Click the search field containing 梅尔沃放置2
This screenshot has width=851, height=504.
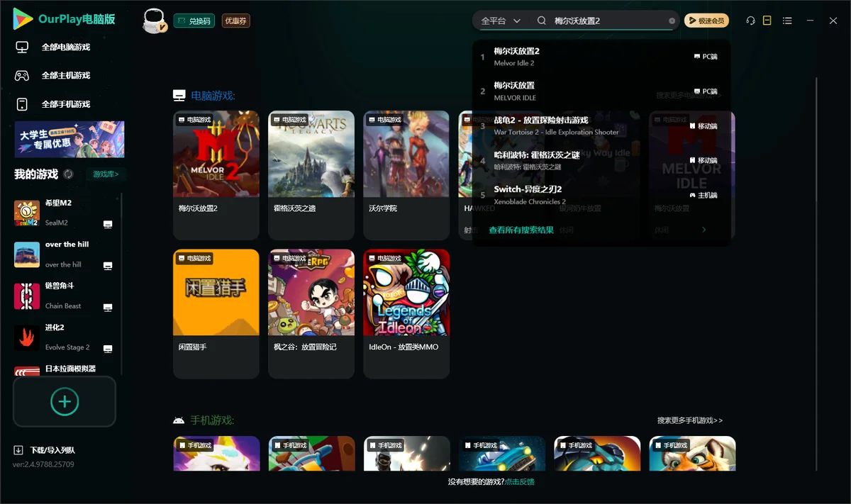pyautogui.click(x=604, y=21)
